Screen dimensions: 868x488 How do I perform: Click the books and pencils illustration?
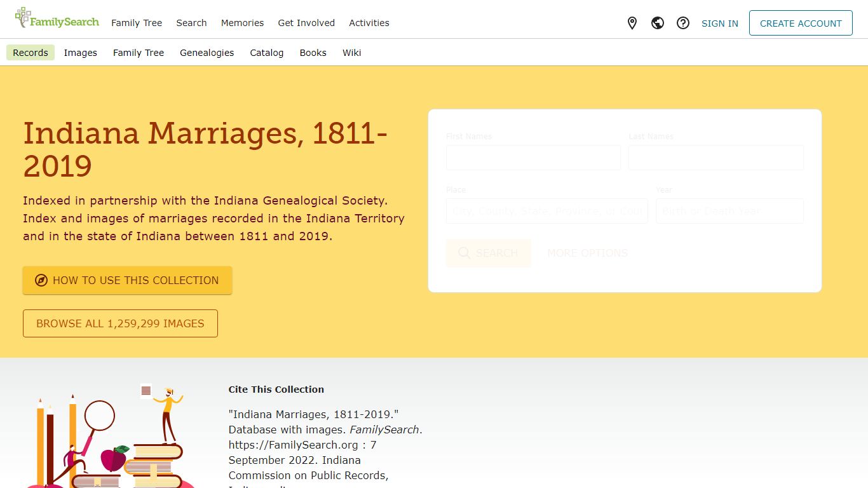click(109, 436)
